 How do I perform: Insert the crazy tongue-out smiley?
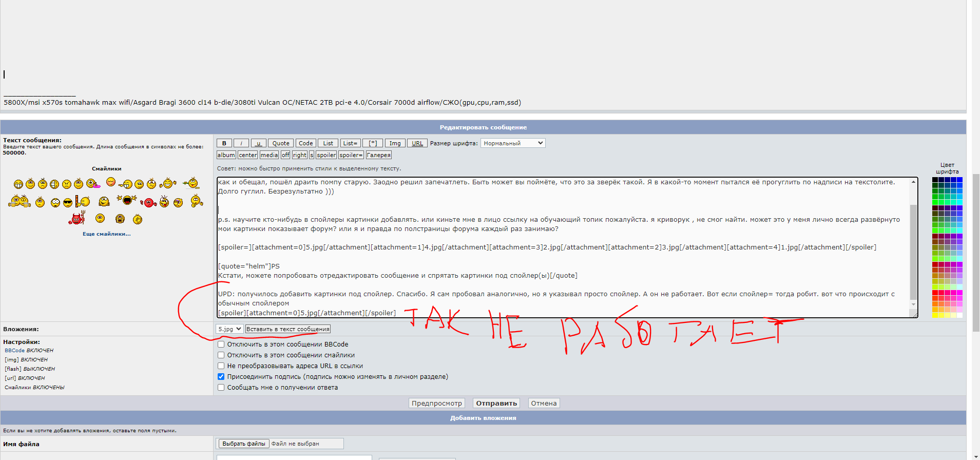point(164,202)
